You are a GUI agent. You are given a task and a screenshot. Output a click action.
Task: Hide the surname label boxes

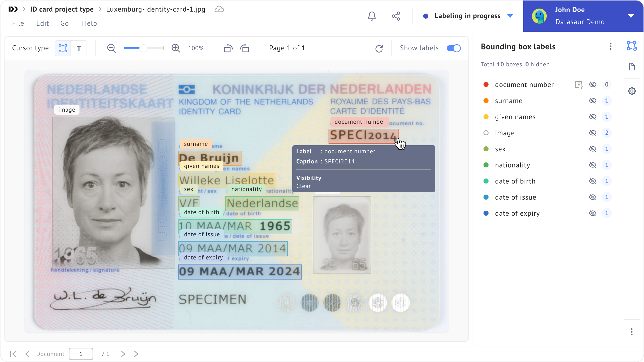pyautogui.click(x=593, y=101)
